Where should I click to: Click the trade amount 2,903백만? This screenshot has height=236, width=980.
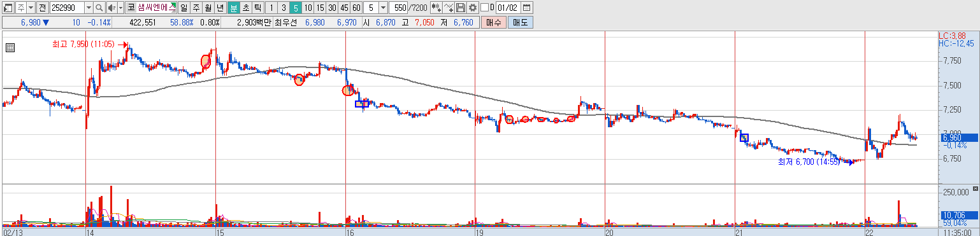tap(254, 22)
